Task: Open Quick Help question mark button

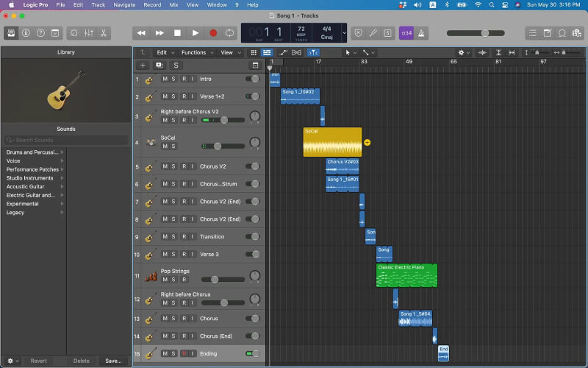Action: 40,33
